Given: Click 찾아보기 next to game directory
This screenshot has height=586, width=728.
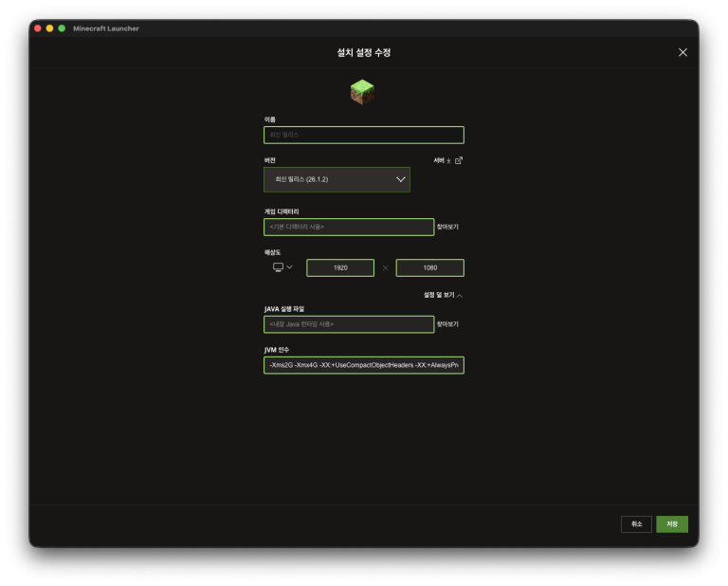Looking at the screenshot, I should pos(447,227).
